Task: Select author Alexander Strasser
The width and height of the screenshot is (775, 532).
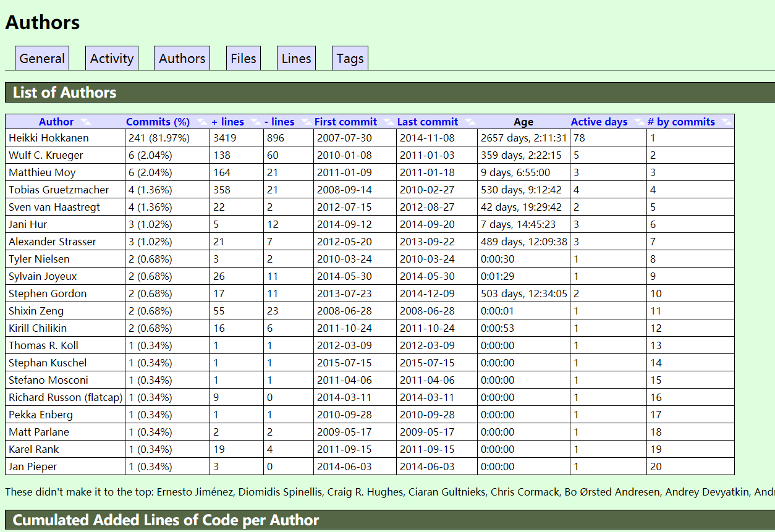Action: (53, 242)
